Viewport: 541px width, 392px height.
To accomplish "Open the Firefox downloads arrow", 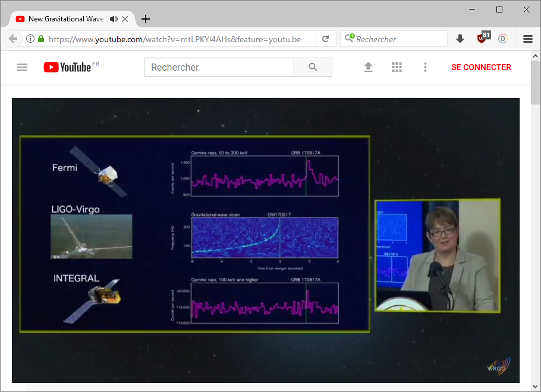I will pyautogui.click(x=460, y=39).
